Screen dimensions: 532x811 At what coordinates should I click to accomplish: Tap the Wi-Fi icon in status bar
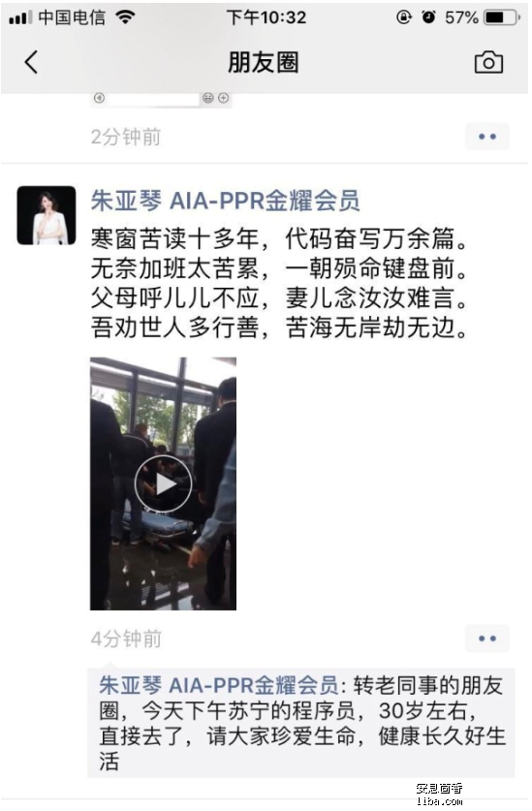[x=125, y=17]
